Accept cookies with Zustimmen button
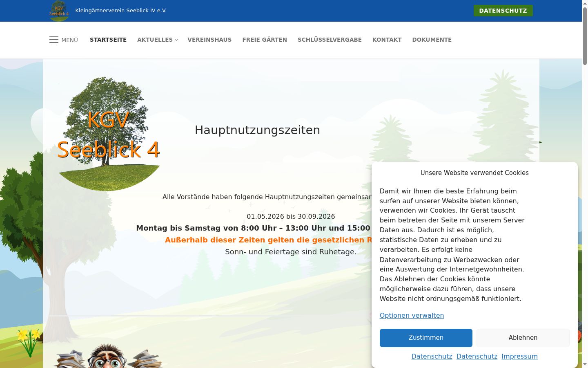Viewport: 588px width, 368px height. click(426, 338)
